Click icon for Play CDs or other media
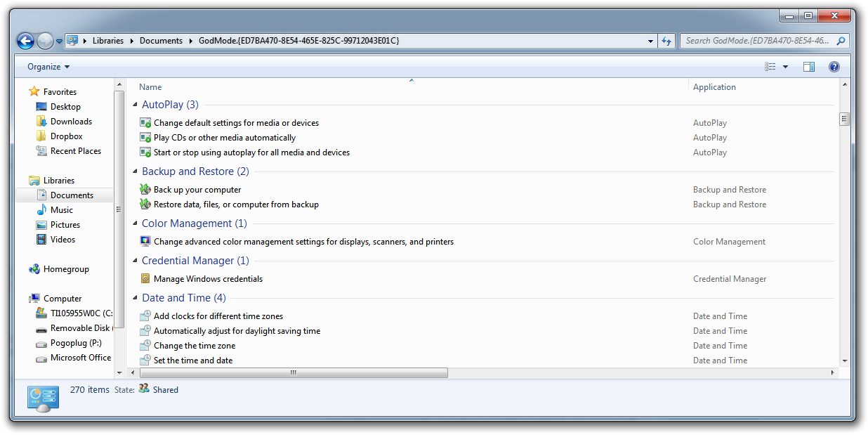This screenshot has height=435, width=868. click(x=145, y=138)
